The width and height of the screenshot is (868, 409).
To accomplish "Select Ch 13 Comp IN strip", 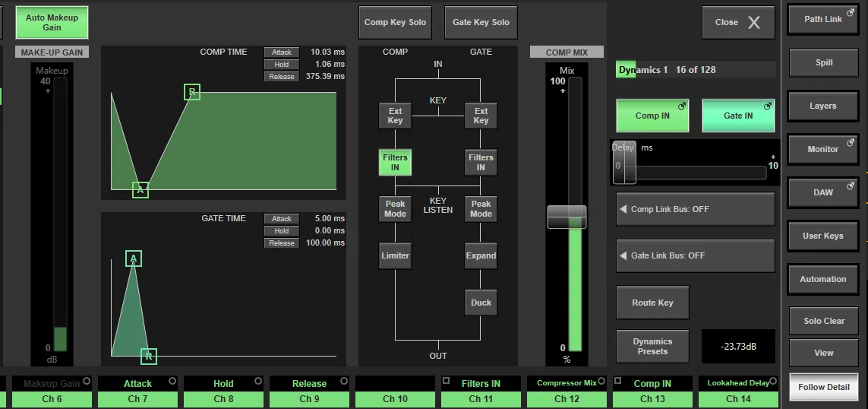I will (652, 392).
